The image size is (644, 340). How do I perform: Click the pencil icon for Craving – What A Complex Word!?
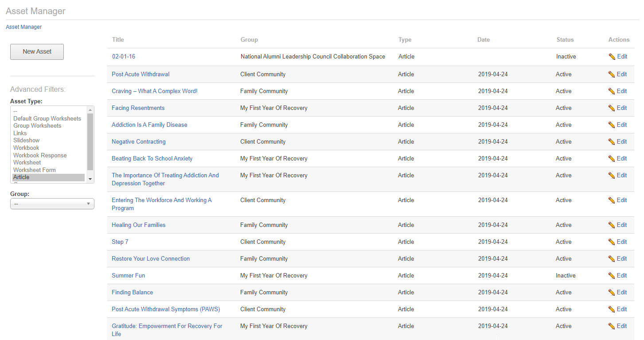coord(612,91)
